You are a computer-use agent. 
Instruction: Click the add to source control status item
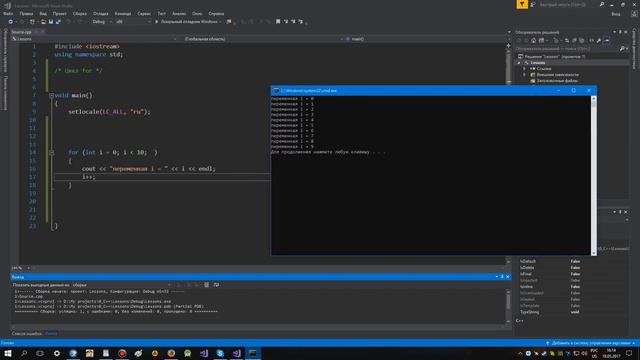pos(591,343)
